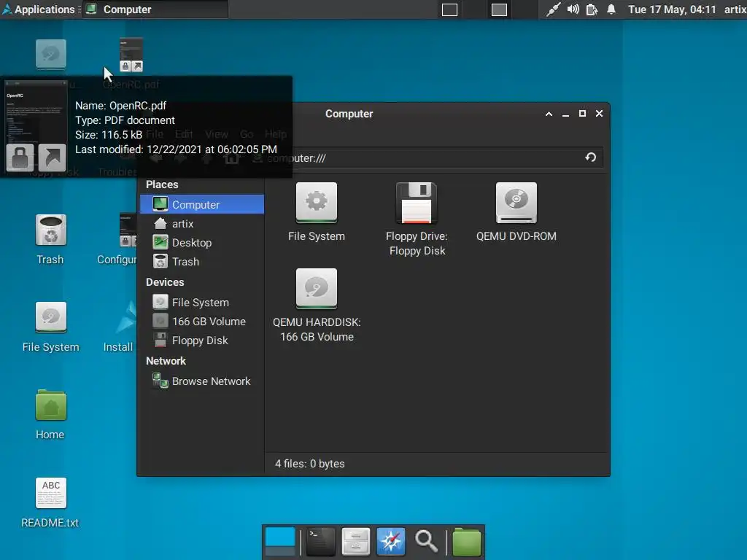Open Browse Network in sidebar

202,381
